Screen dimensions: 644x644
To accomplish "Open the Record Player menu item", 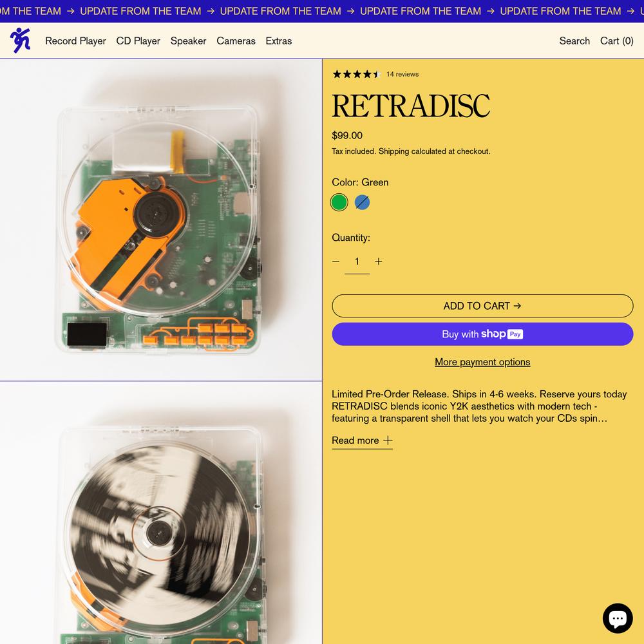I will (75, 41).
